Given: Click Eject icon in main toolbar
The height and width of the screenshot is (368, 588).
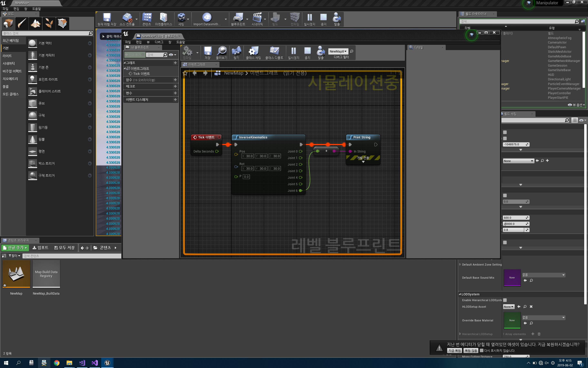Looking at the screenshot, I should (337, 18).
